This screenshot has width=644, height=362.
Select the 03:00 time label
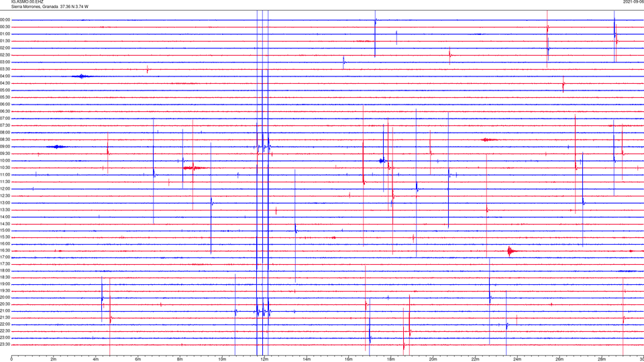pos(5,62)
